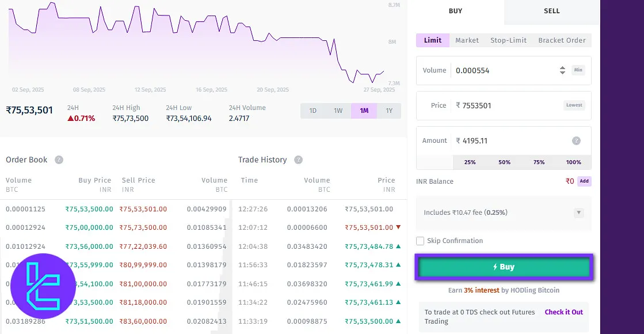The width and height of the screenshot is (644, 334).
Task: Expand the fee details dropdown
Action: pos(579,213)
